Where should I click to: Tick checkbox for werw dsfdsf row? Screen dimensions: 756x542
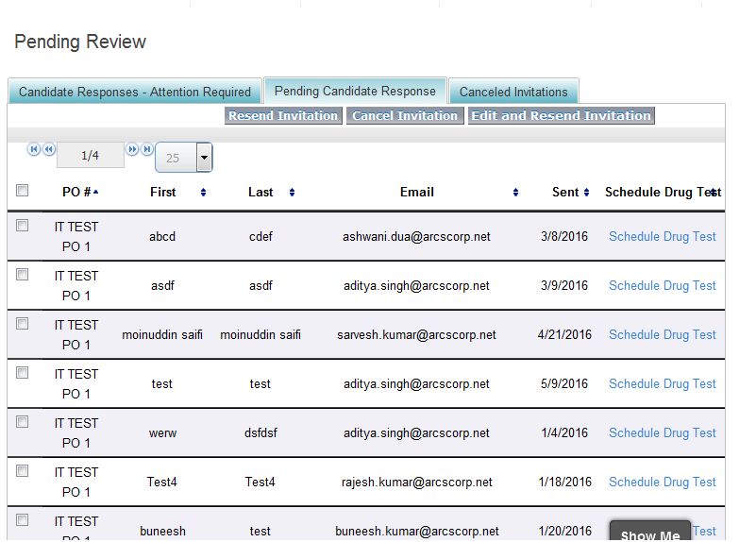(x=22, y=422)
